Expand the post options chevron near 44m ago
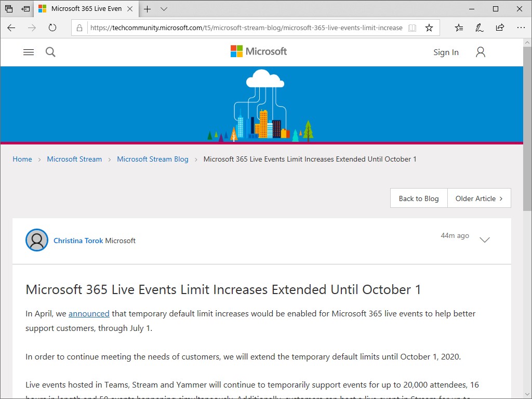 click(x=485, y=240)
